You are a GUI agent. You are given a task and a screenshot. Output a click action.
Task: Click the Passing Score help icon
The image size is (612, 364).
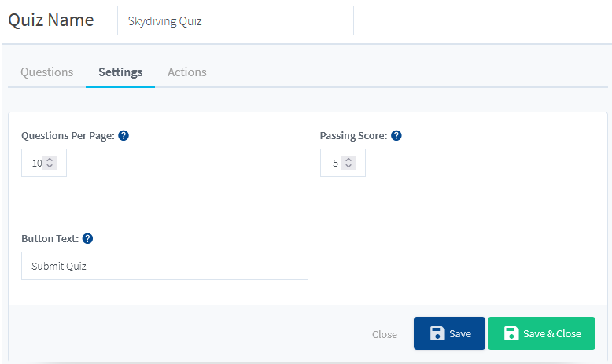(x=396, y=136)
